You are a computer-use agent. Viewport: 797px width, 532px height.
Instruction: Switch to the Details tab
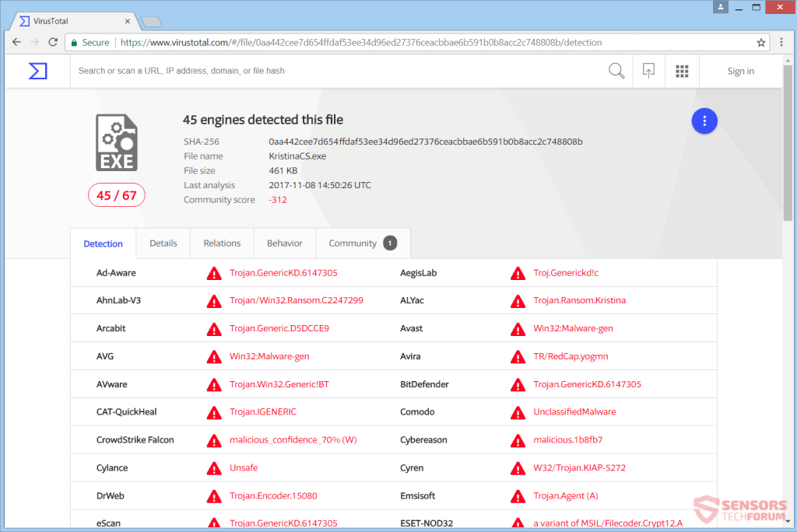click(x=163, y=243)
